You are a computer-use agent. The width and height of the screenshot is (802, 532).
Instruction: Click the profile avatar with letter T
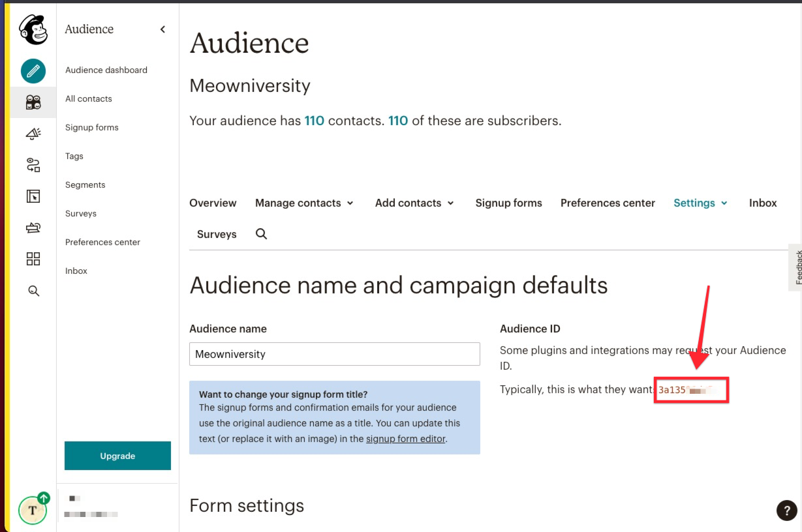(32, 510)
